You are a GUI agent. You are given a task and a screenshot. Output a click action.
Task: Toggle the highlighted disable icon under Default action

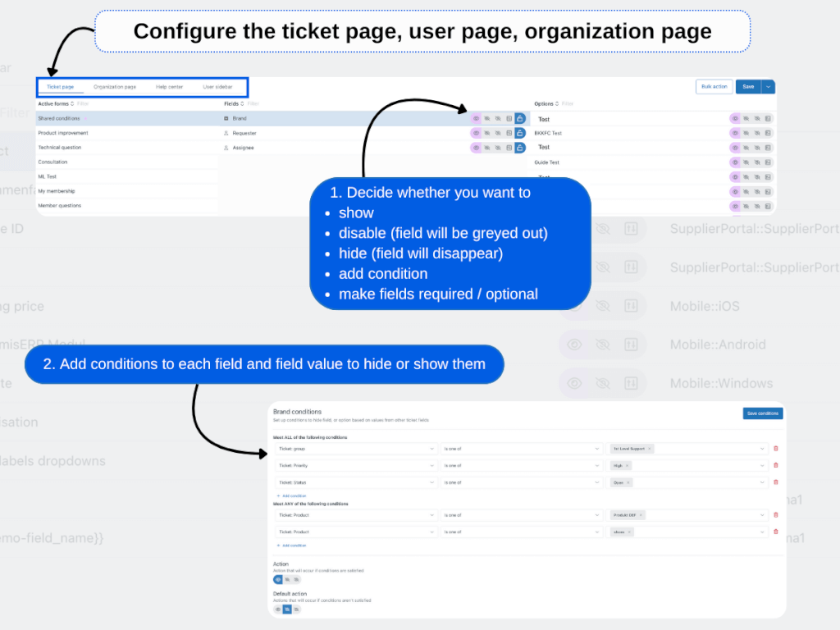pyautogui.click(x=286, y=609)
